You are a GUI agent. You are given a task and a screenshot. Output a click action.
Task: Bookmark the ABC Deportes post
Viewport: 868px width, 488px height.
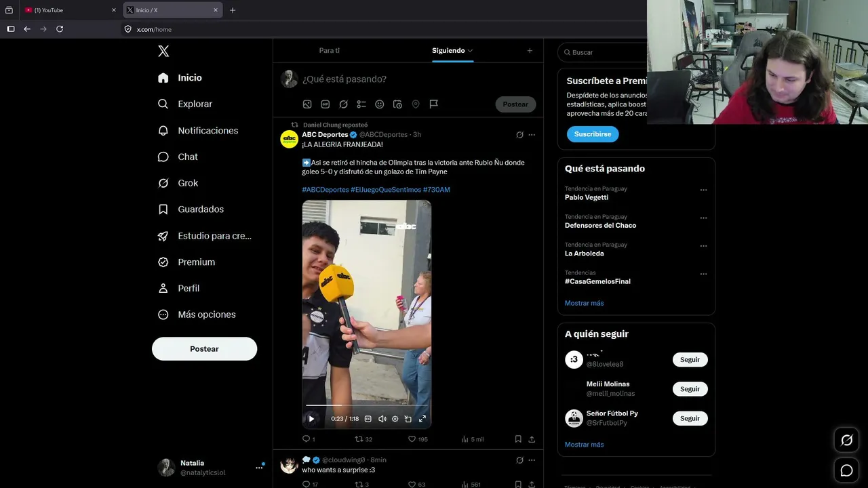[518, 439]
